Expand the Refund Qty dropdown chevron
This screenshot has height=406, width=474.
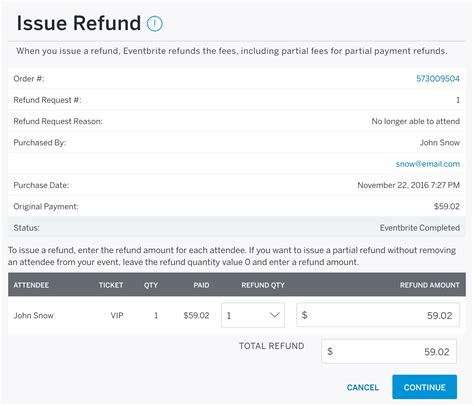274,315
